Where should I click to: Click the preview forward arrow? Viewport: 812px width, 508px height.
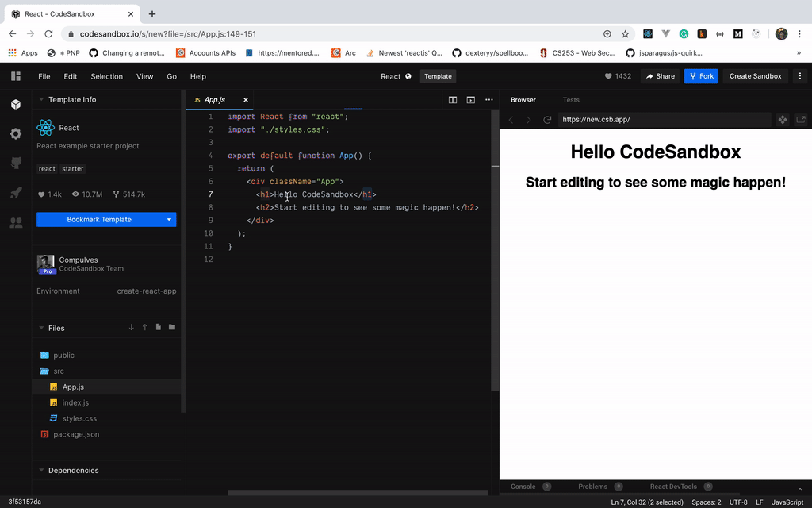click(x=529, y=120)
